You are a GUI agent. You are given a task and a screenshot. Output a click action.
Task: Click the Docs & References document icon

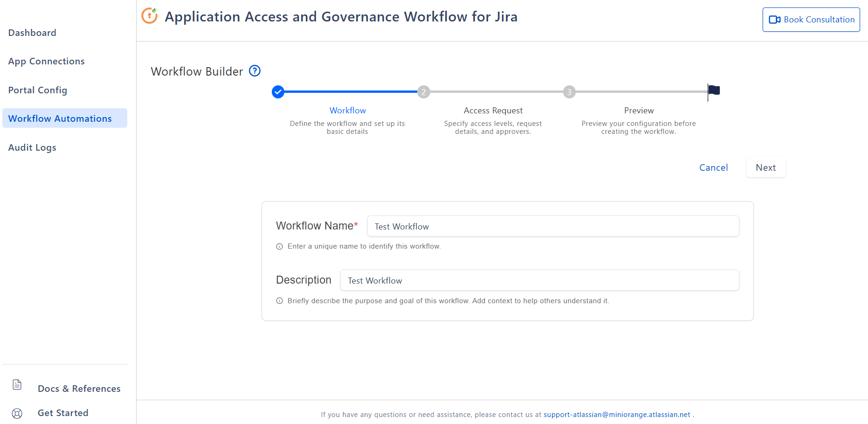17,385
